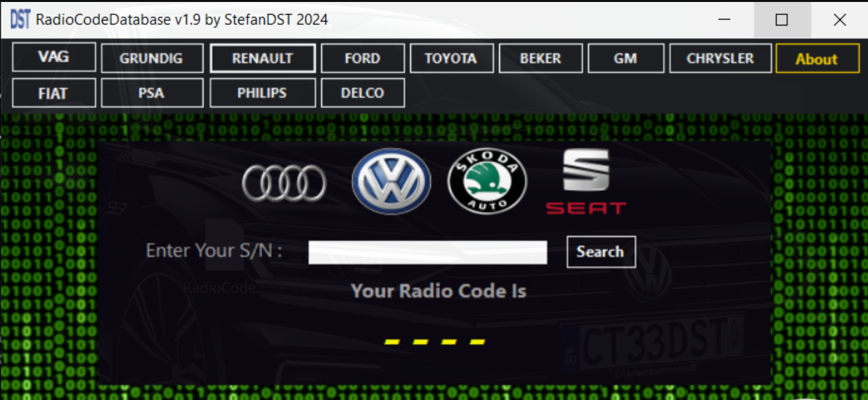
Task: Open the PSA radio code section
Action: (151, 92)
